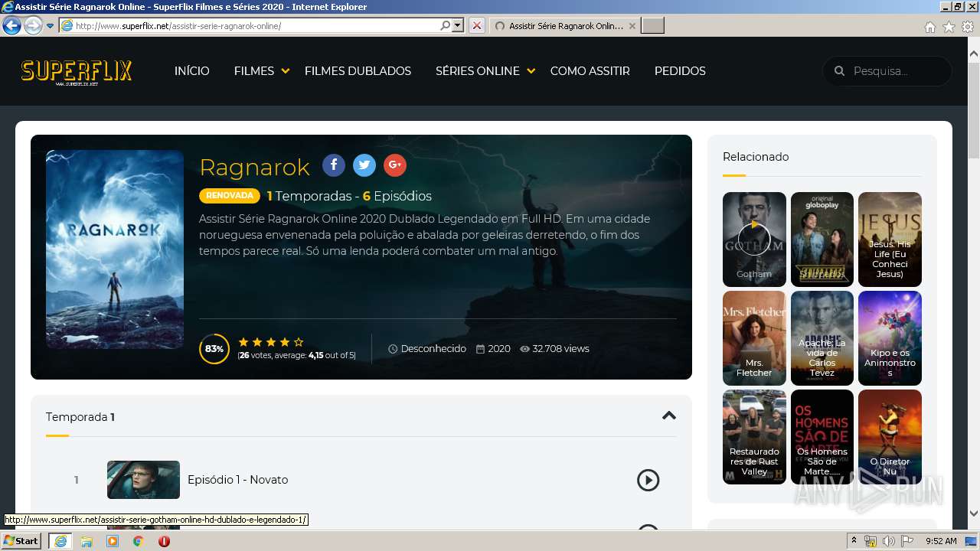
Task: Expand the FILMES dropdown arrow
Action: (x=286, y=71)
